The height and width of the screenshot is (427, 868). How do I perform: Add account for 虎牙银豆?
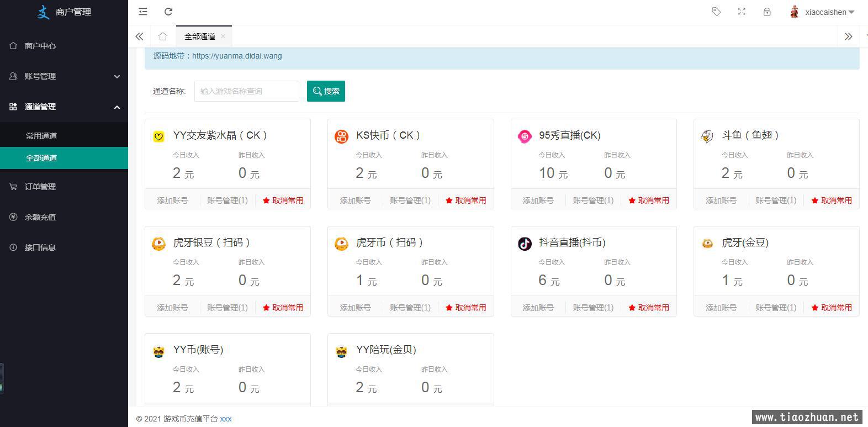tap(172, 308)
